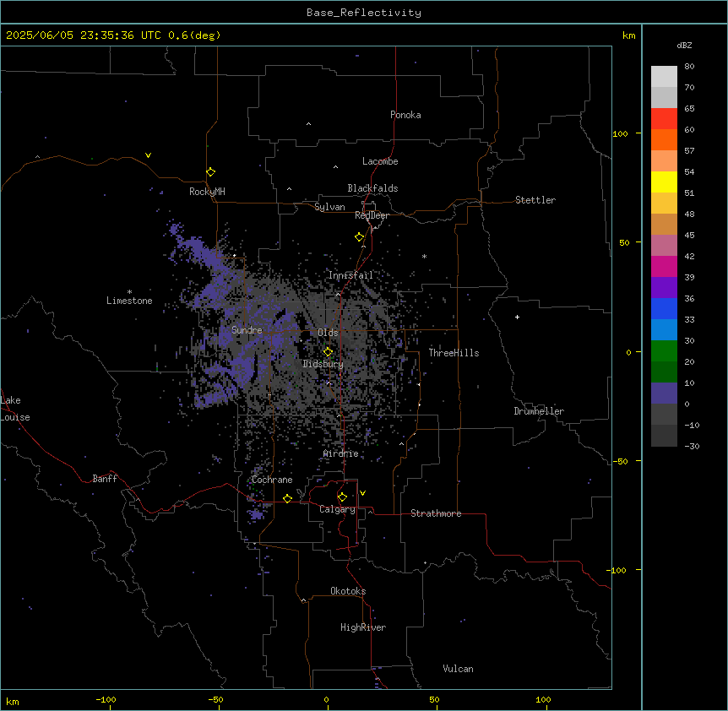
Task: Select the yellow diamond marker above Calgary label
Action: click(342, 497)
